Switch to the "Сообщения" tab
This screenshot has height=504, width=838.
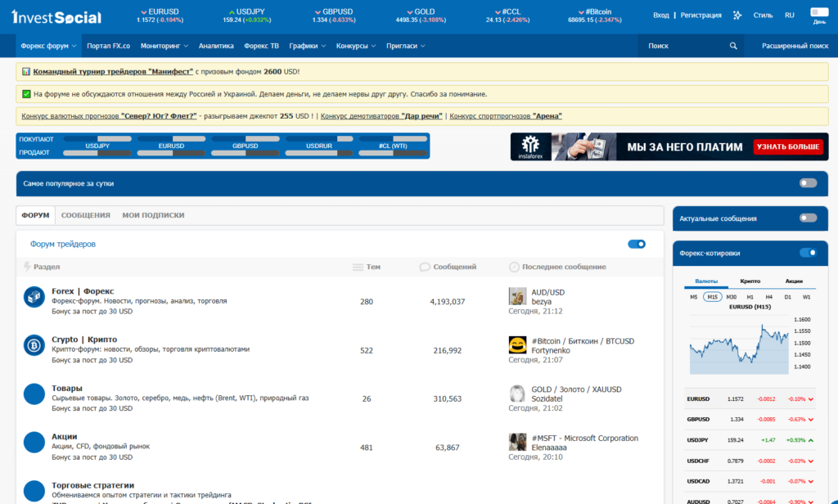pos(86,215)
